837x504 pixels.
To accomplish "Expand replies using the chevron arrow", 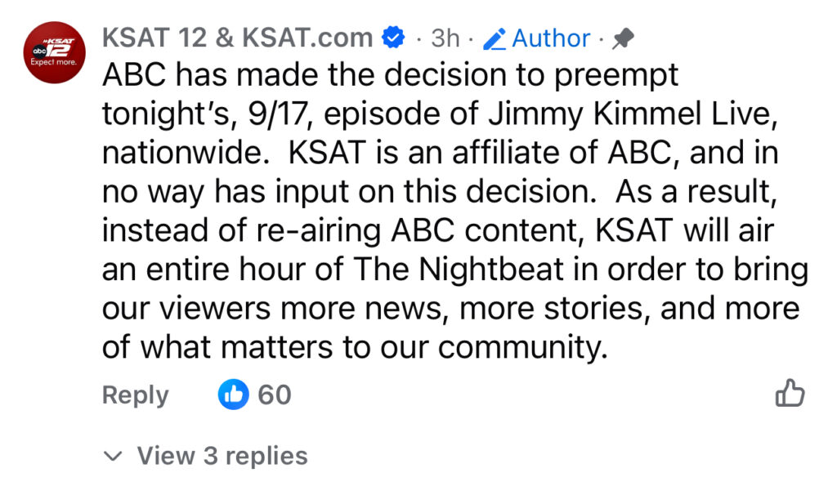I will click(114, 456).
